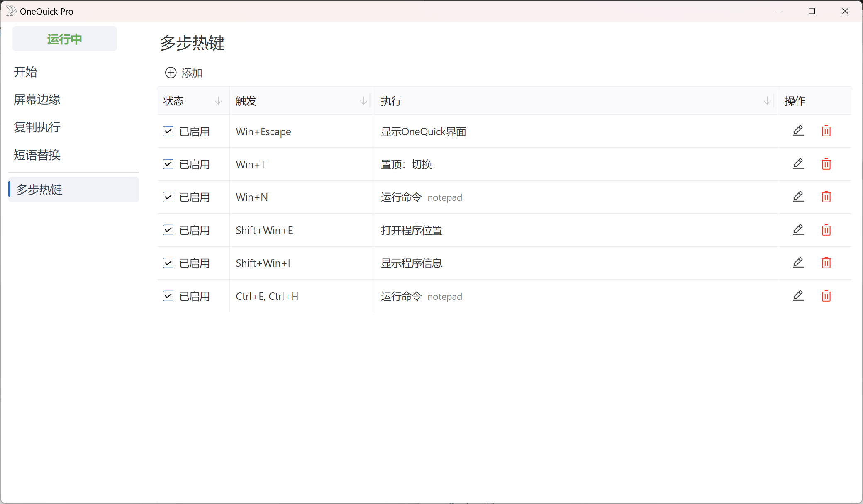Click the OneQuick Pro title bar logo
This screenshot has height=504, width=863.
11,11
